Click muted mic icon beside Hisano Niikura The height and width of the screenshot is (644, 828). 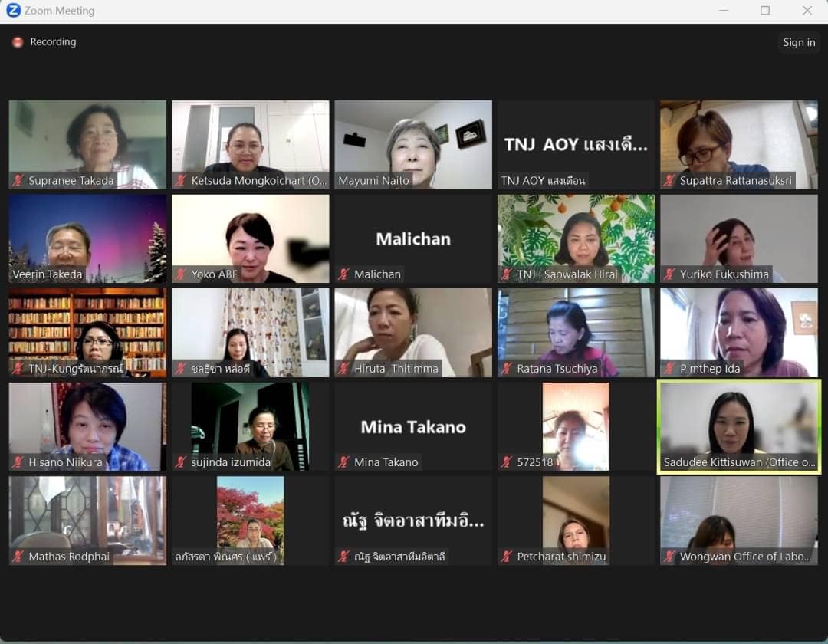tap(18, 462)
